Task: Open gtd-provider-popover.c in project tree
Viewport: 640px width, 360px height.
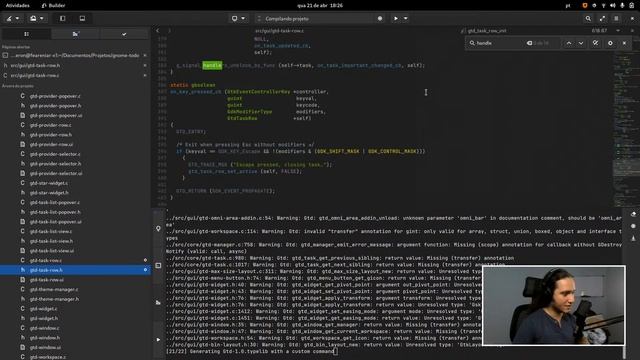Action: 55,96
